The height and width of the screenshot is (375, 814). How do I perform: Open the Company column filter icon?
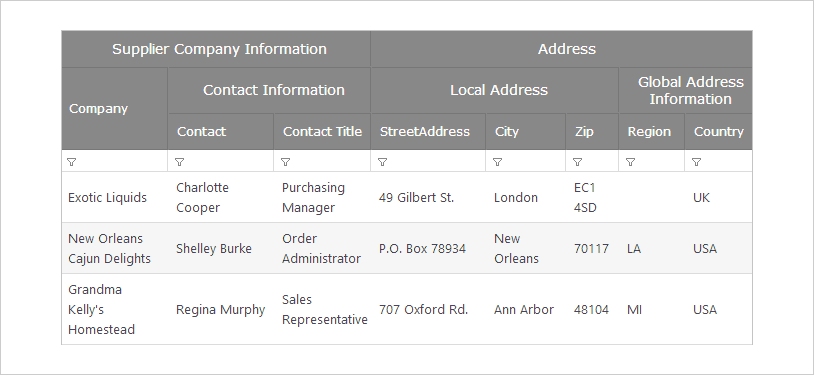click(x=72, y=162)
